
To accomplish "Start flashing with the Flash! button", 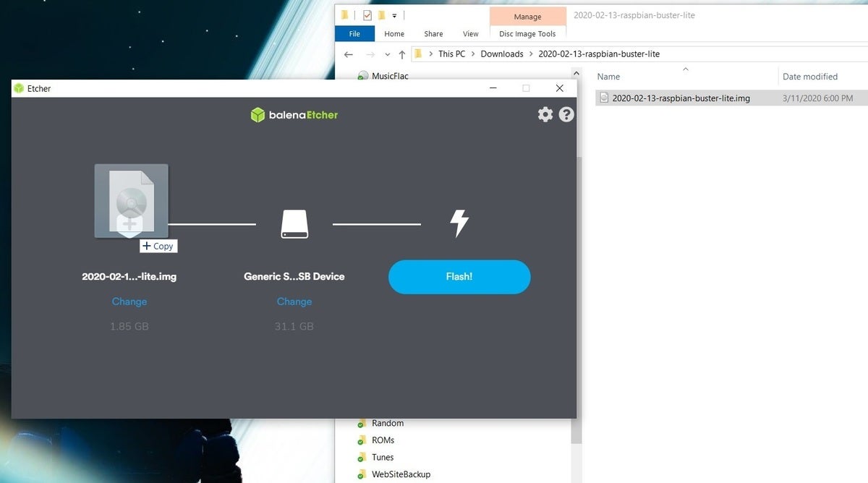I will point(459,277).
